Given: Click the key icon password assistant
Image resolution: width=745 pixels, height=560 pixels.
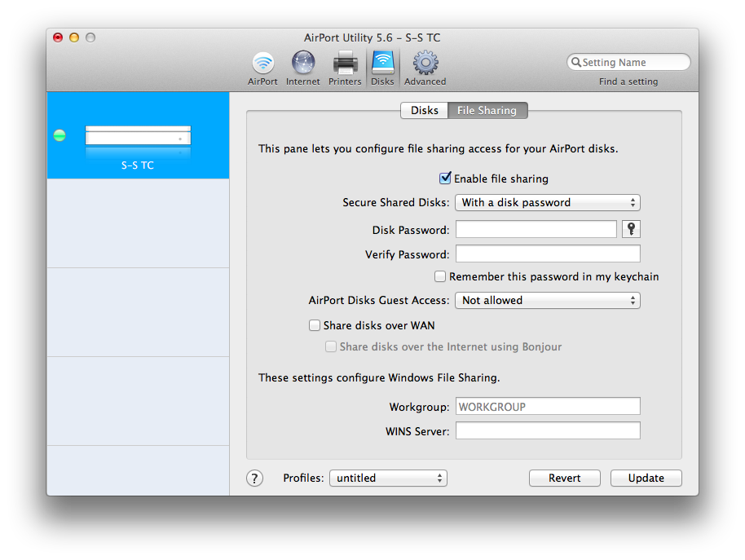Looking at the screenshot, I should coord(631,229).
